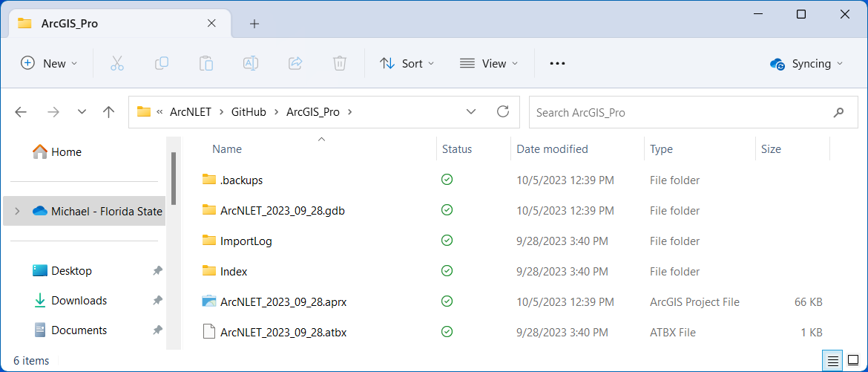Add a new tab with plus
The width and height of the screenshot is (868, 372).
[254, 23]
